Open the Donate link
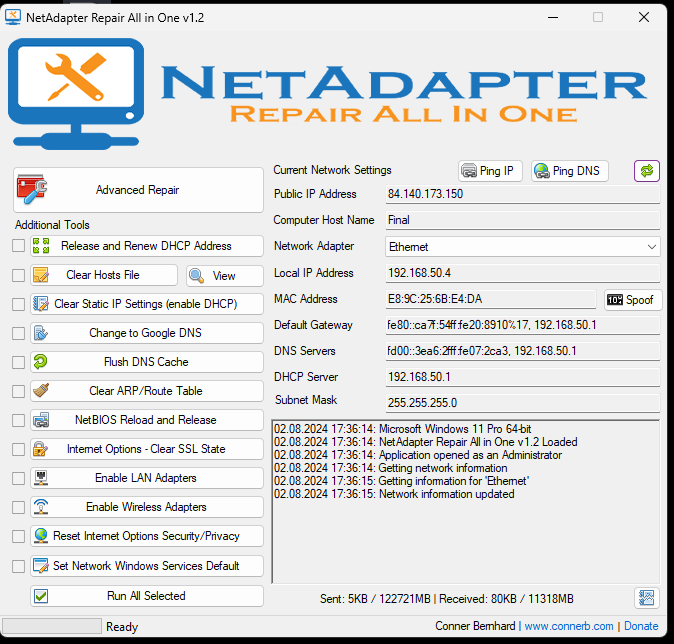 pyautogui.click(x=641, y=626)
